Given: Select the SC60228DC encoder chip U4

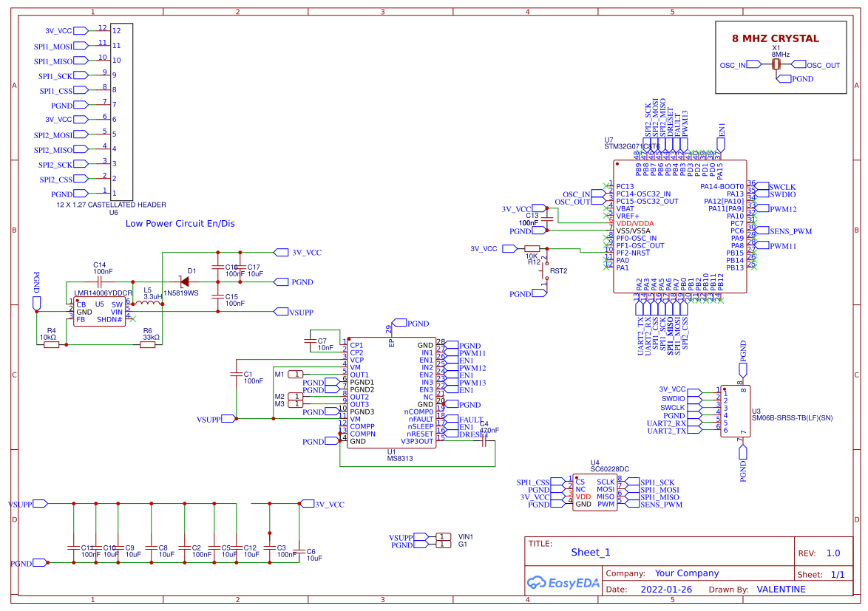Looking at the screenshot, I should (x=595, y=491).
